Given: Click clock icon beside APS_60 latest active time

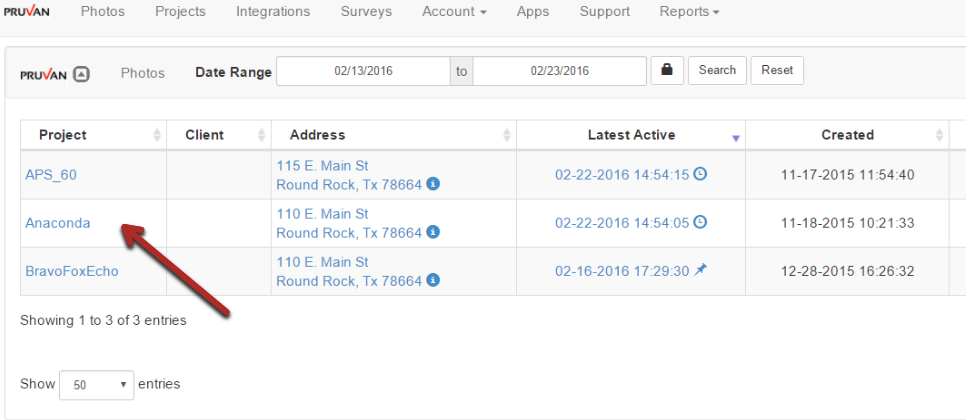Looking at the screenshot, I should pos(700,174).
